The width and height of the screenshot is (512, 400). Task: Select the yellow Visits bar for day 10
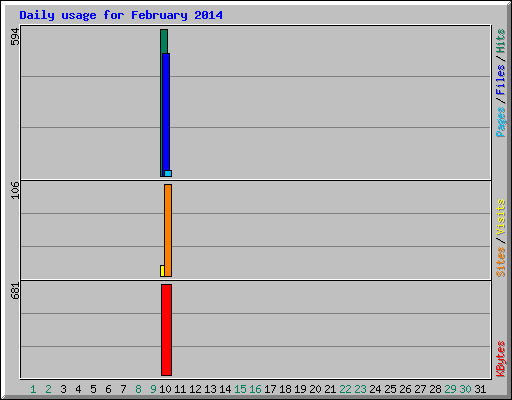click(162, 271)
